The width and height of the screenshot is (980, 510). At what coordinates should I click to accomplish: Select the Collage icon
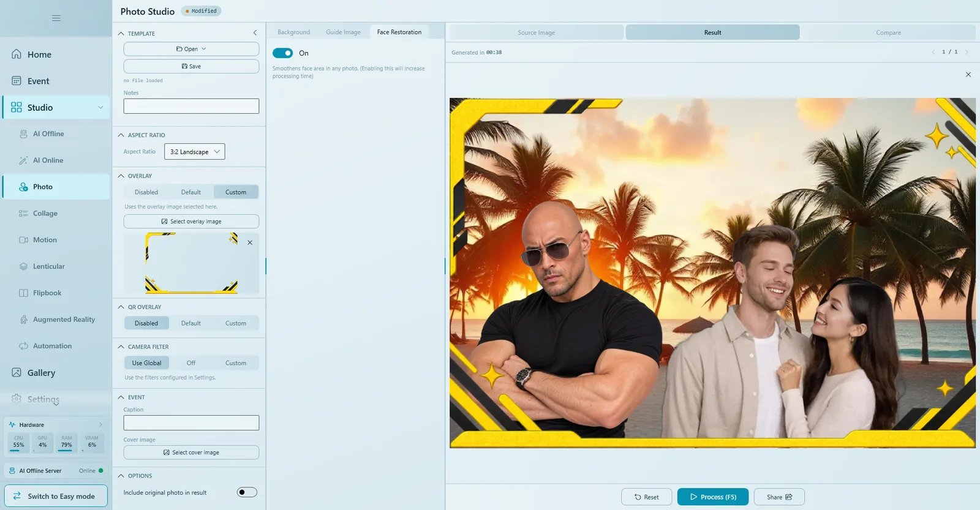click(x=23, y=214)
